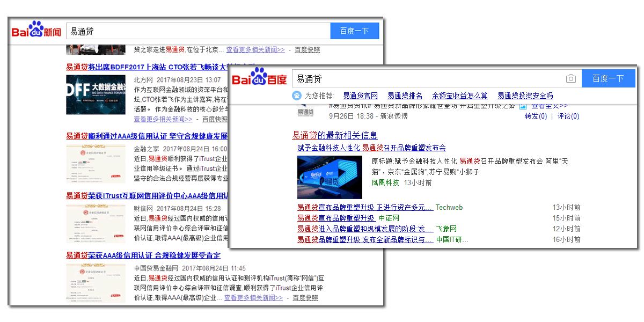Click the Baidu News logo

pos(36,31)
